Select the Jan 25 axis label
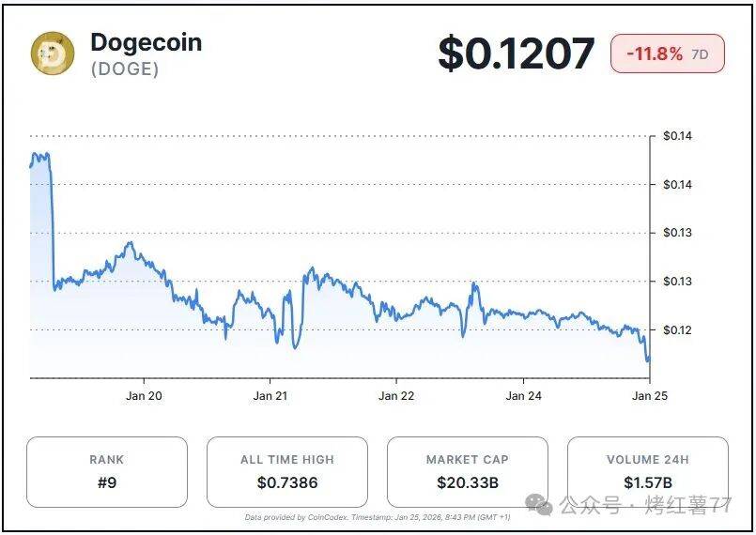This screenshot has width=756, height=535. [x=649, y=396]
